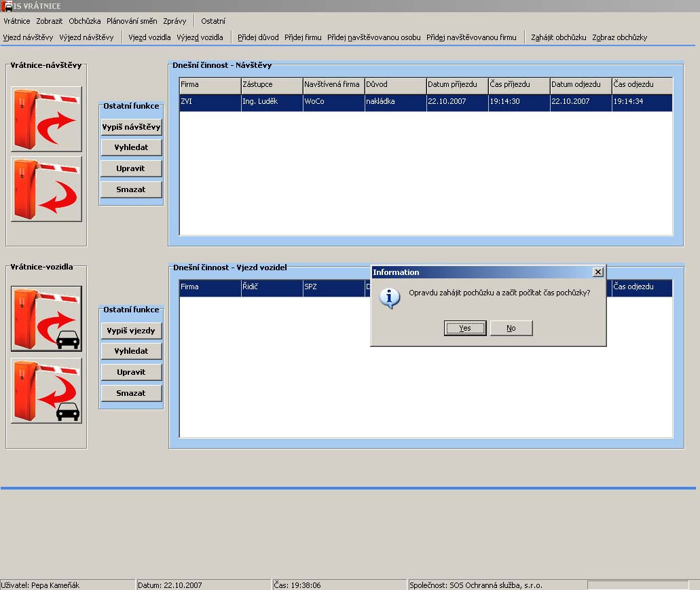Image resolution: width=700 pixels, height=590 pixels.
Task: Click Upravit button in vehicles functions
Action: (131, 372)
